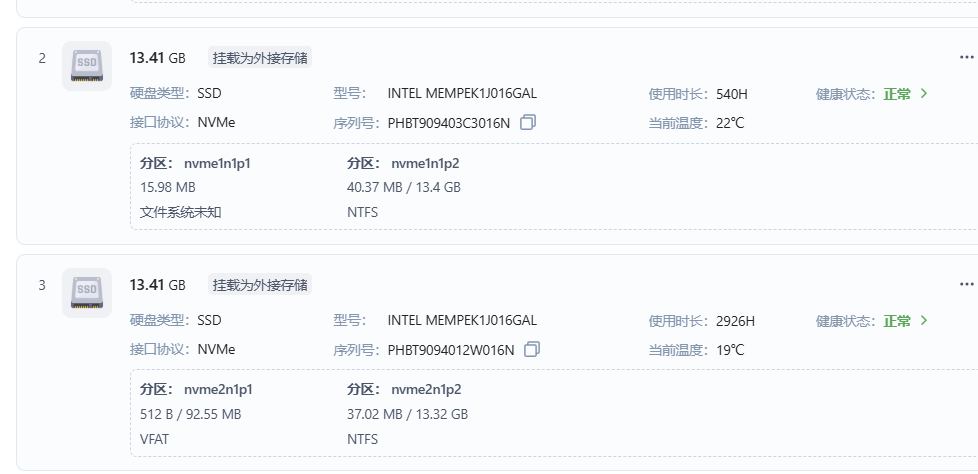
Task: Select partition nvme2n1p2
Action: click(x=426, y=390)
